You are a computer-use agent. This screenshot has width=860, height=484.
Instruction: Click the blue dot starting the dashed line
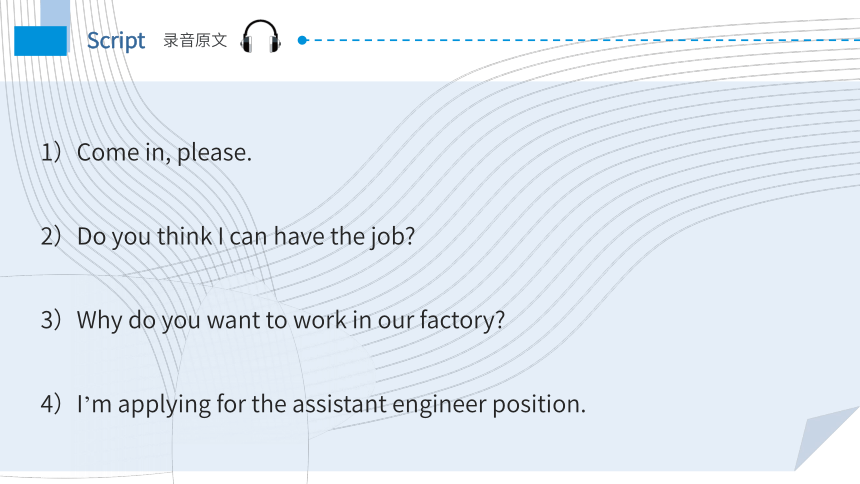(302, 40)
